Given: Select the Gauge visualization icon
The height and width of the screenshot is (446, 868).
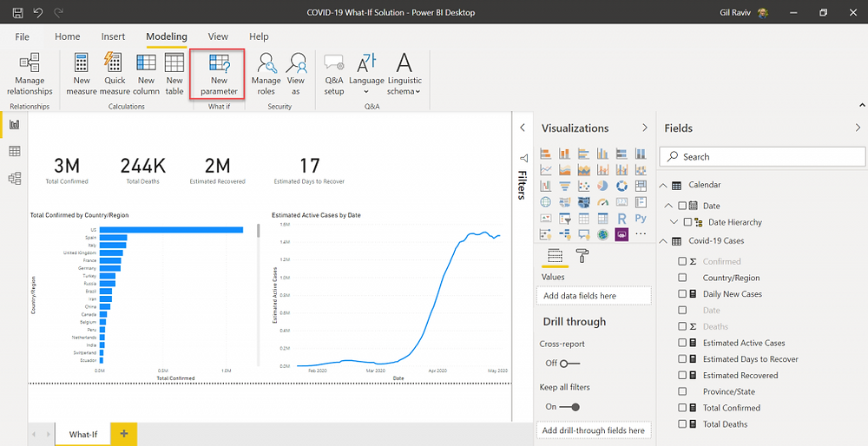Looking at the screenshot, I should click(602, 202).
